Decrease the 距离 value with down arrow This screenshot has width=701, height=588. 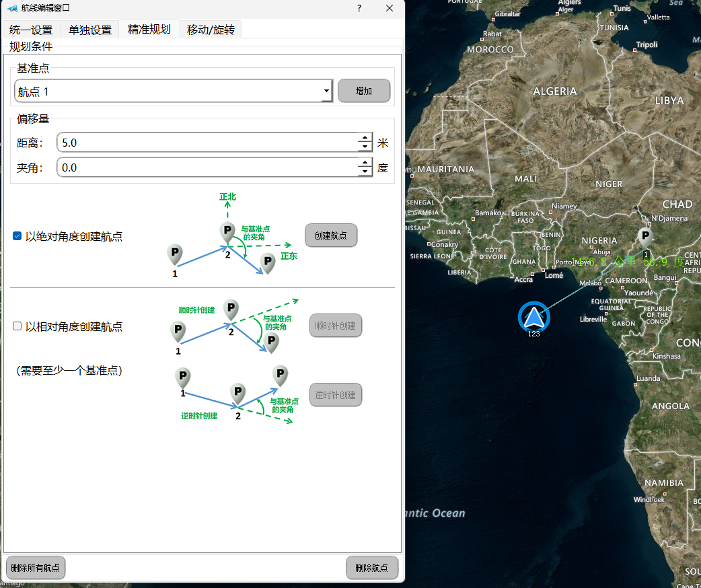pos(365,147)
